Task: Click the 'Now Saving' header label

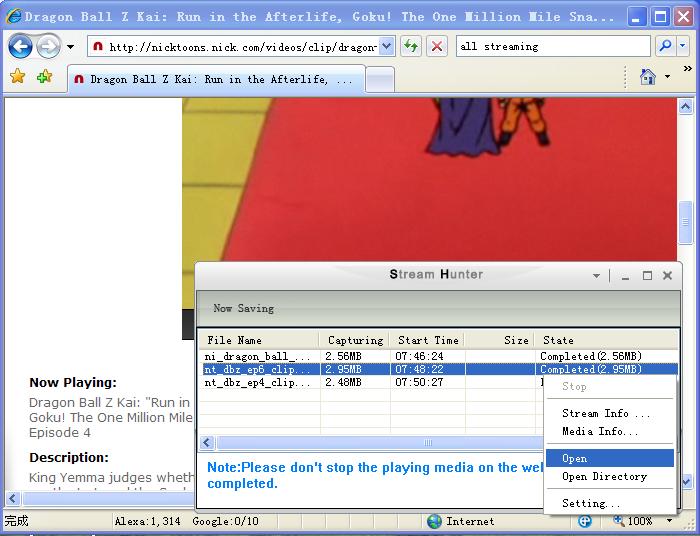Action: point(244,308)
